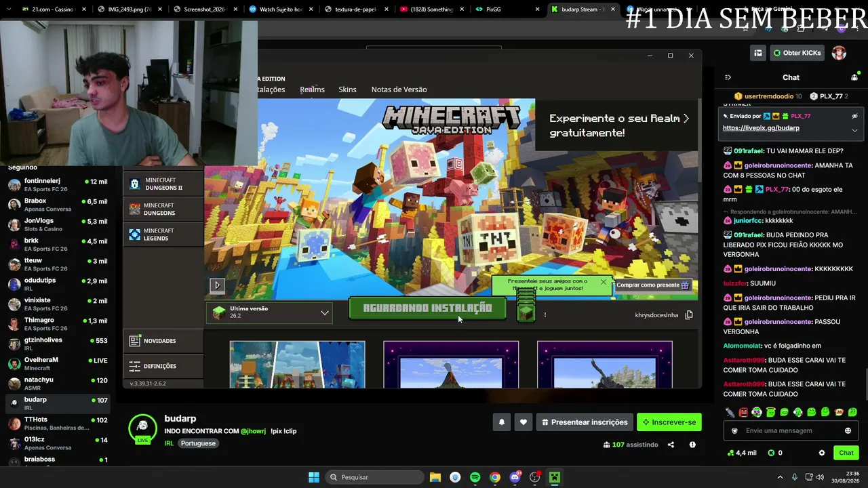Select Minecraft Dungeons in launcher sidebar
This screenshot has width=868, height=488.
[163, 209]
